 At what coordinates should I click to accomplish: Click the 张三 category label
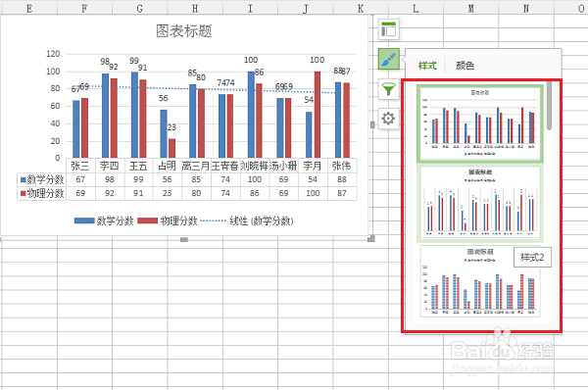[x=80, y=166]
